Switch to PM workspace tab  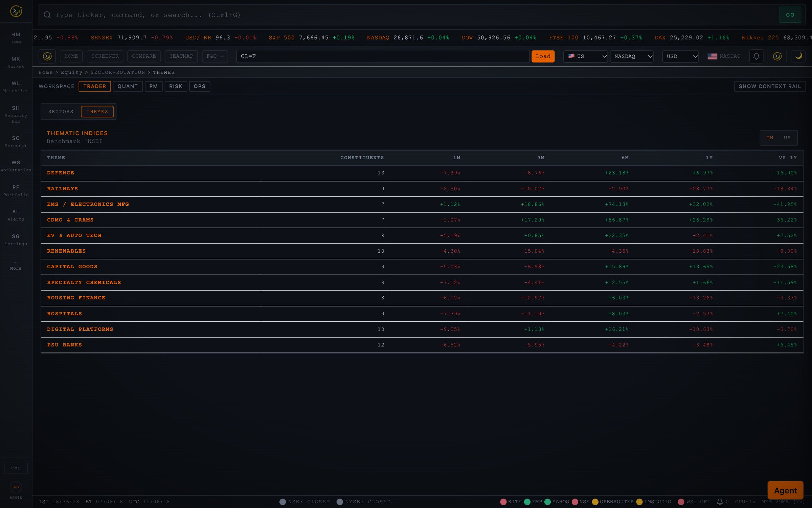(154, 86)
